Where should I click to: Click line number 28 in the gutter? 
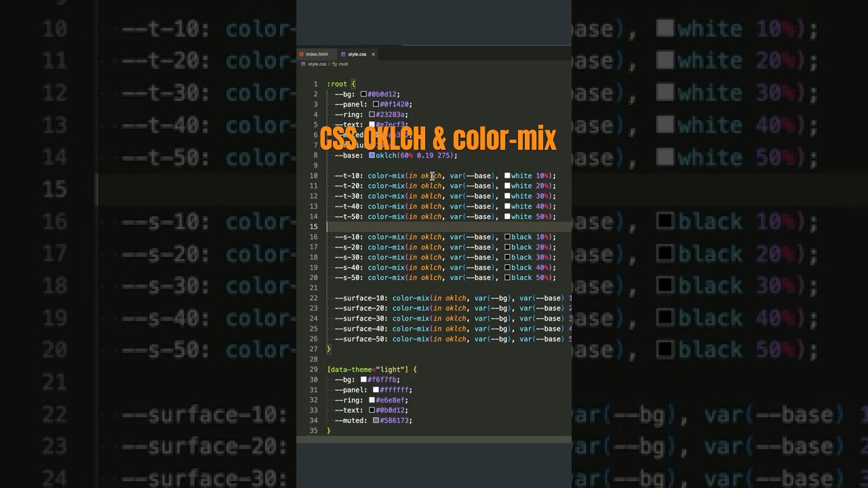point(314,359)
